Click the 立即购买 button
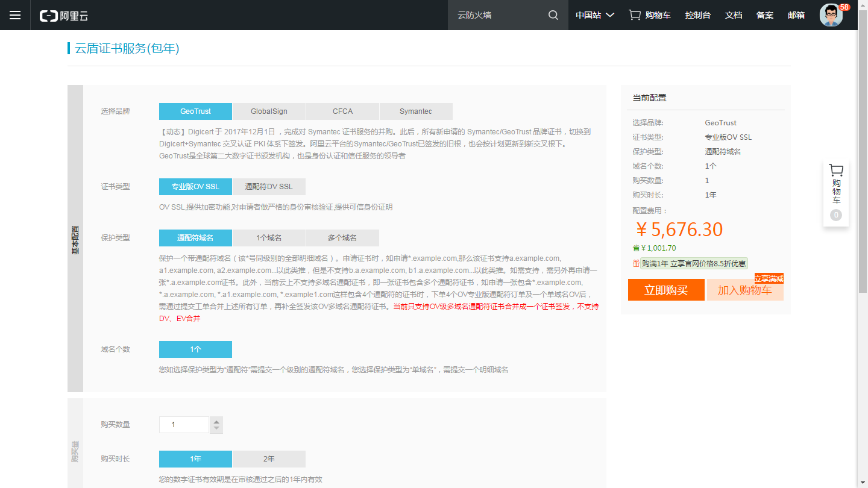Image resolution: width=868 pixels, height=488 pixels. [x=666, y=290]
